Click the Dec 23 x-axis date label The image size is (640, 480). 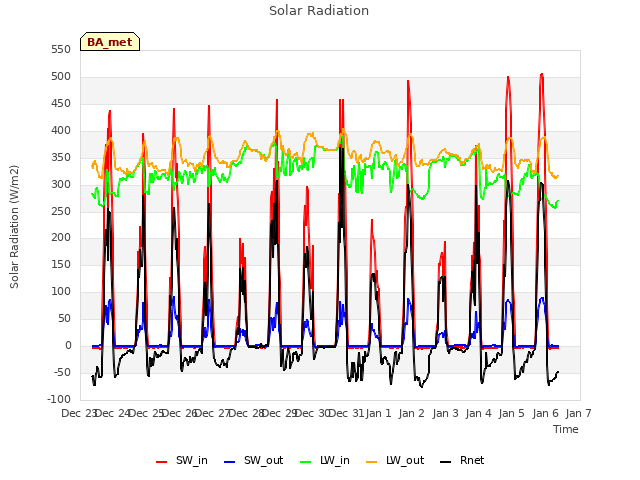[79, 413]
